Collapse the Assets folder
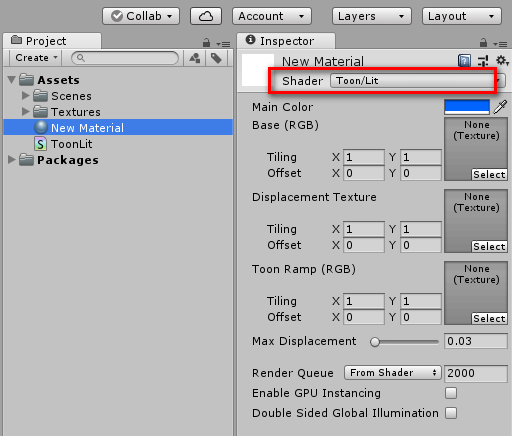The image size is (512, 436). click(x=12, y=80)
